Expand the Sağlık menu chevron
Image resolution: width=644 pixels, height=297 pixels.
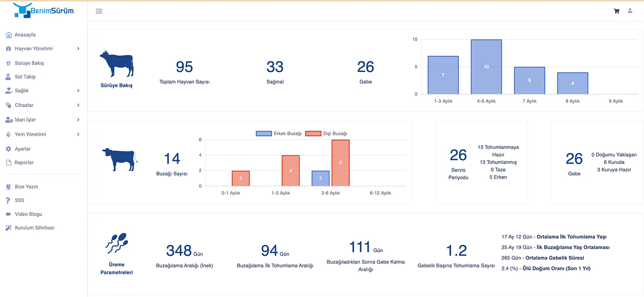coord(78,91)
